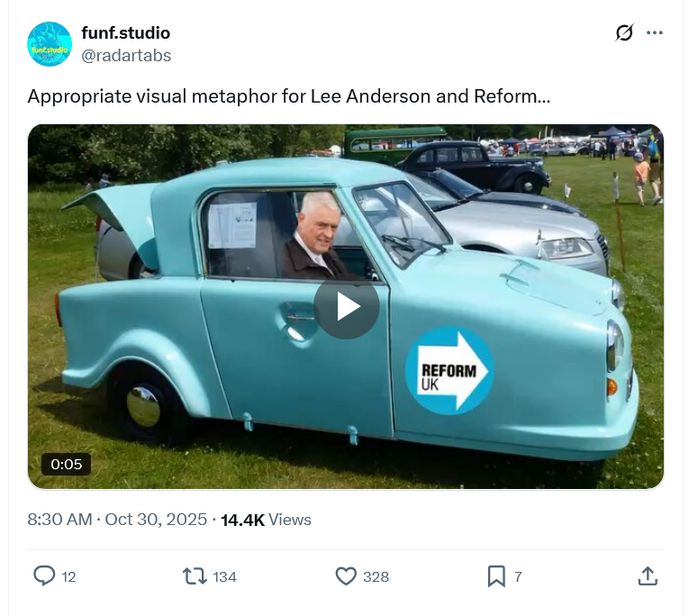Click the 14.4K Views count
This screenshot has height=616, width=689.
(266, 520)
